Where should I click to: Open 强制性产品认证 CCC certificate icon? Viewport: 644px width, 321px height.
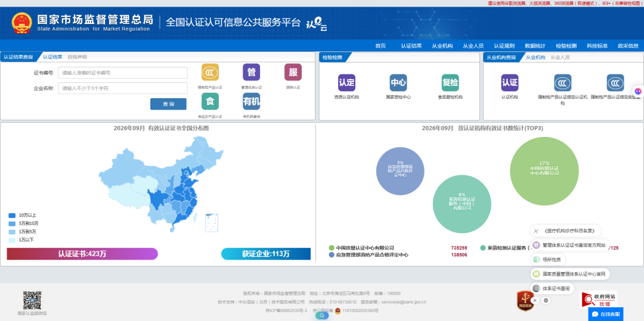[210, 72]
